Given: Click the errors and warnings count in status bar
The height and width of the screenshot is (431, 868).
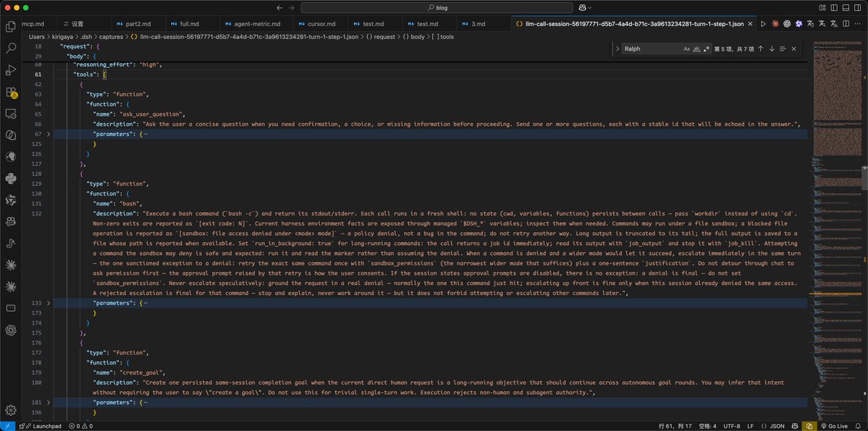Looking at the screenshot, I should click(x=81, y=426).
